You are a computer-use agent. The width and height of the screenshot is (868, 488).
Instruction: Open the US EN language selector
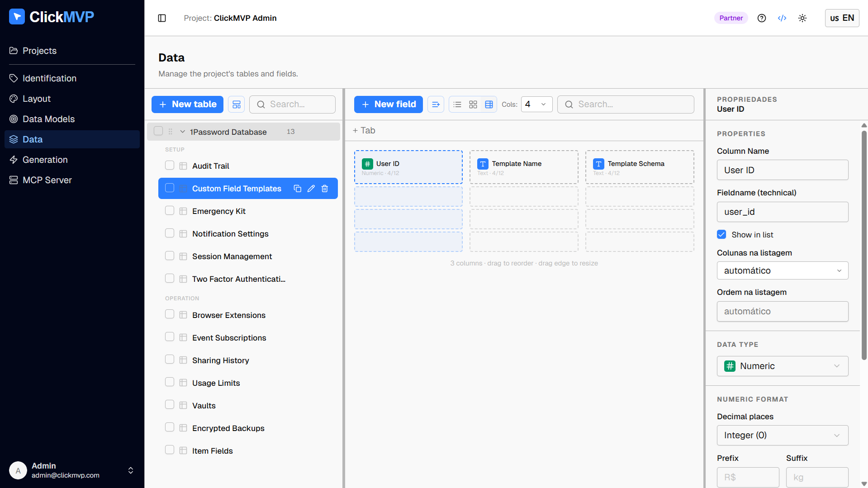click(x=842, y=18)
